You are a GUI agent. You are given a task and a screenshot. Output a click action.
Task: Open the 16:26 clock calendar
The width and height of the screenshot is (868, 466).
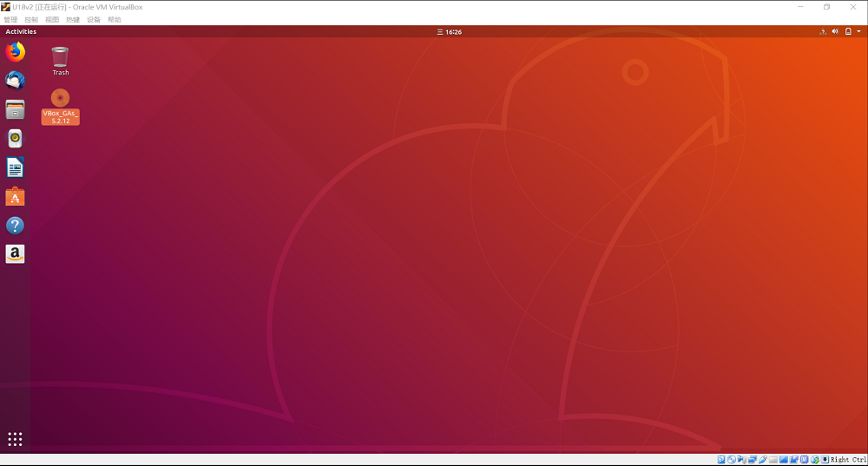(449, 31)
